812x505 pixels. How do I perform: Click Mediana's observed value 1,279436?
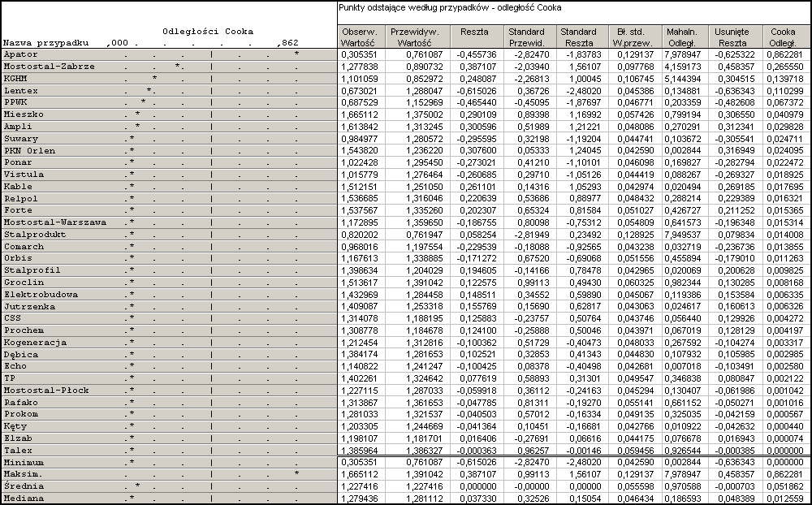click(x=360, y=499)
